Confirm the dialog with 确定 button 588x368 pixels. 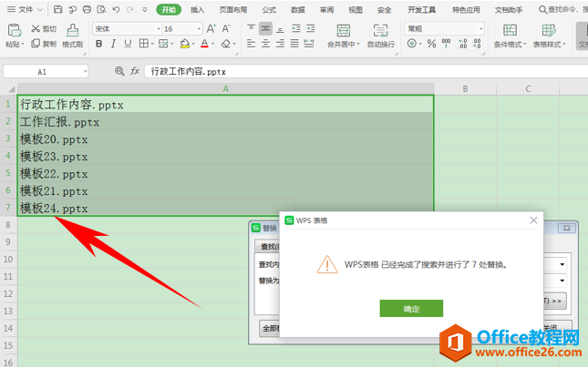pos(411,308)
